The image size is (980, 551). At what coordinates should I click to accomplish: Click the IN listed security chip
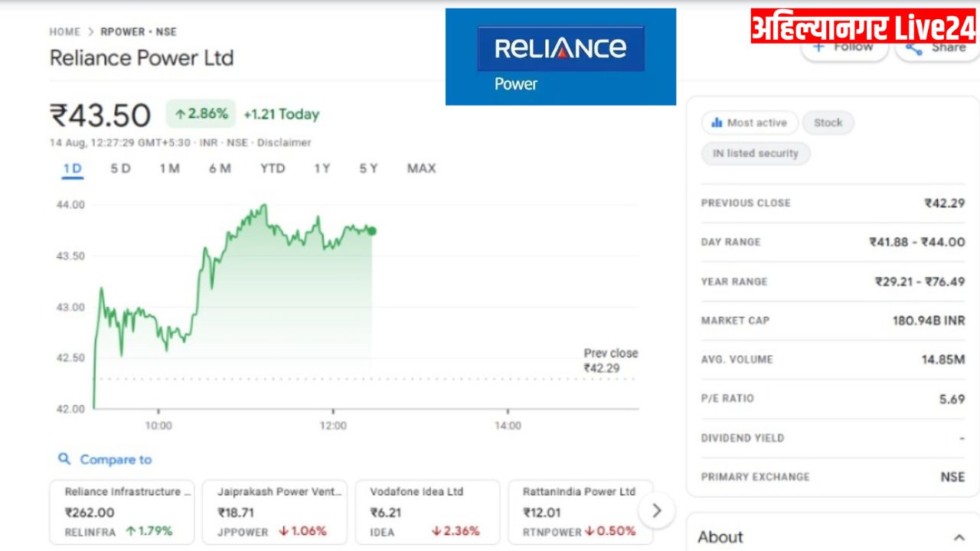click(x=756, y=153)
